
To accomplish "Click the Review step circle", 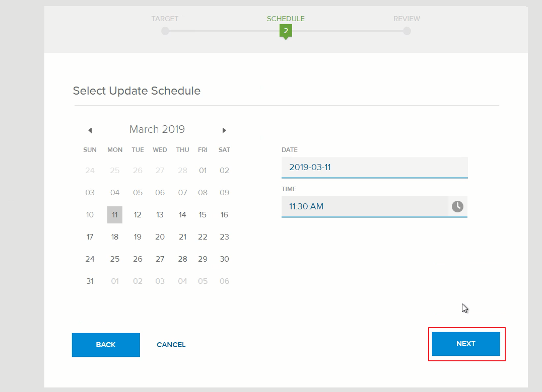I will (x=406, y=31).
